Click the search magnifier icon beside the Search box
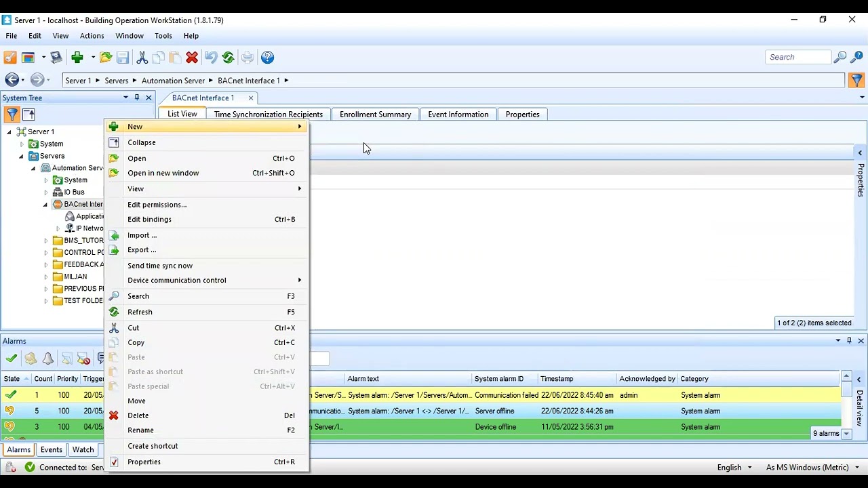The image size is (868, 488). [840, 58]
